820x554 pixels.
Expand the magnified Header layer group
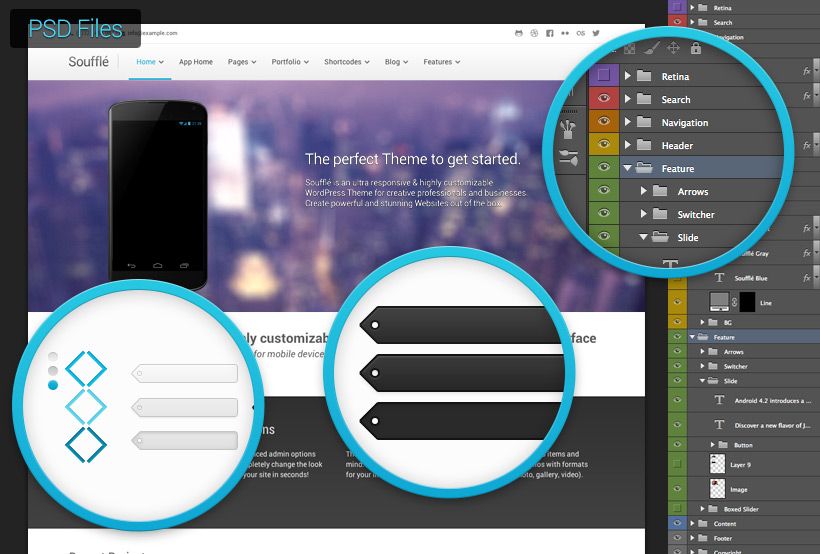(628, 146)
